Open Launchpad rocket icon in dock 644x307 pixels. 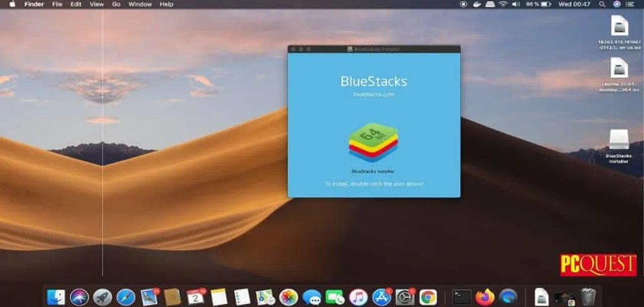pyautogui.click(x=103, y=297)
